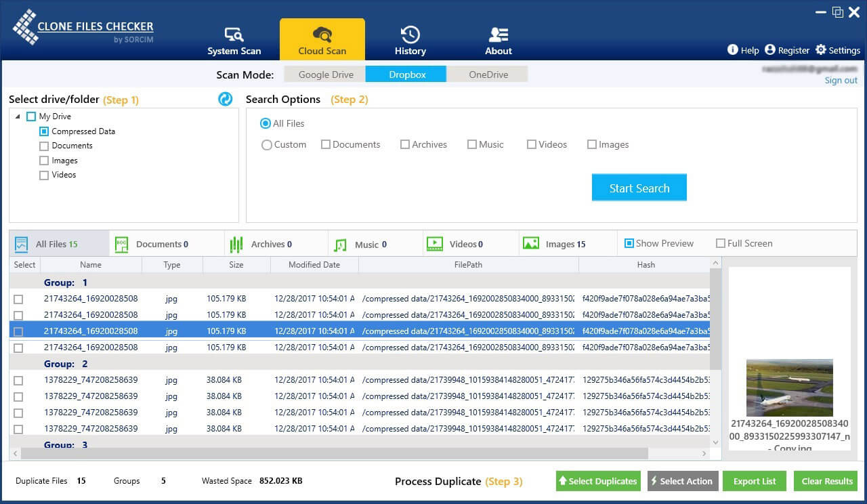The height and width of the screenshot is (504, 867).
Task: Click the Group: 2 header row
Action: [360, 364]
